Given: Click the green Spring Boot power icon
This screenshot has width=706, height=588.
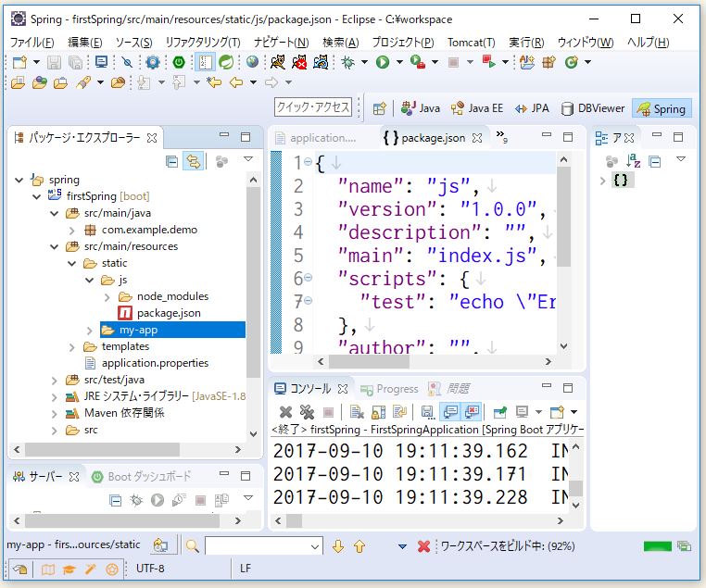Looking at the screenshot, I should click(179, 62).
